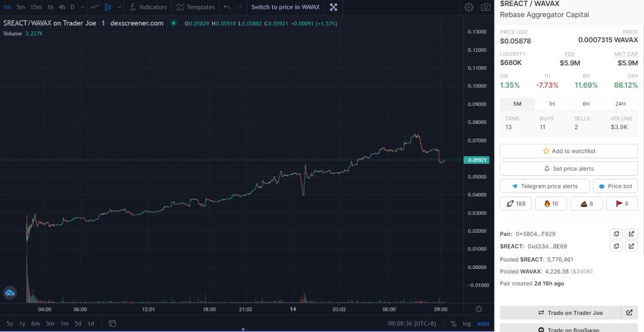This screenshot has width=644, height=332.
Task: Toggle log scale on price axis
Action: [467, 323]
